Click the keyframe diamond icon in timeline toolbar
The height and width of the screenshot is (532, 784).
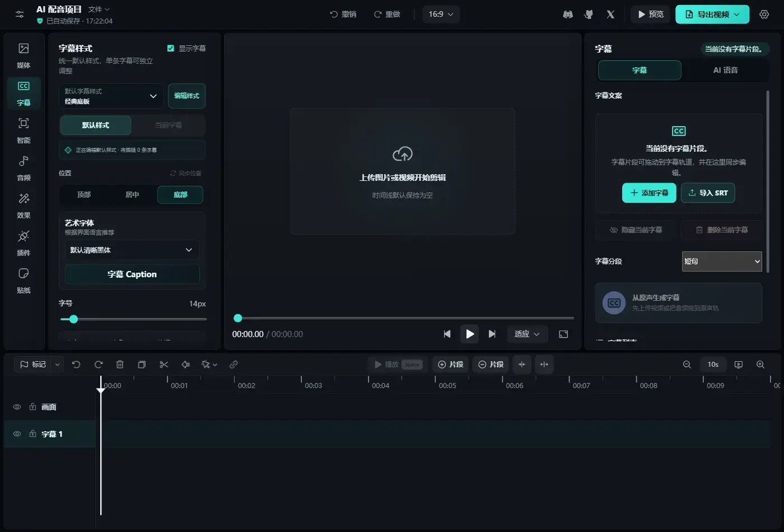[185, 365]
